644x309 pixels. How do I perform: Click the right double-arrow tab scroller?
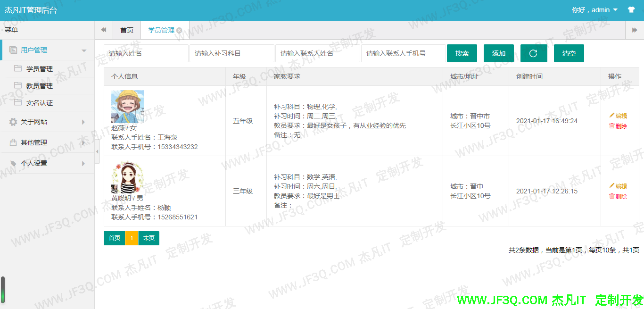(x=634, y=29)
